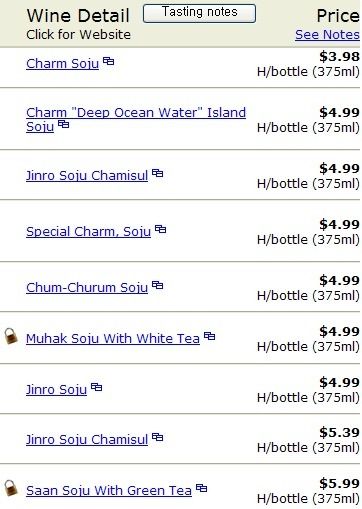Open the Muhak Soju With White Tea link
The image size is (362, 509).
pos(113,338)
